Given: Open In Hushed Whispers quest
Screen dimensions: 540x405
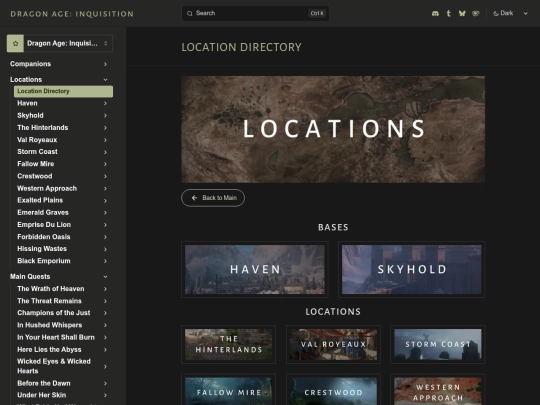Looking at the screenshot, I should 50,325.
